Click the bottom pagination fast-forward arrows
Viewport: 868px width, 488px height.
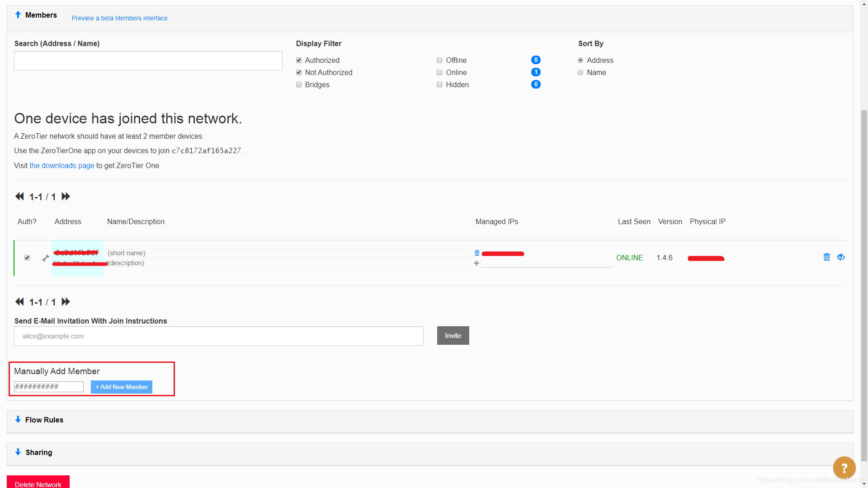[65, 301]
